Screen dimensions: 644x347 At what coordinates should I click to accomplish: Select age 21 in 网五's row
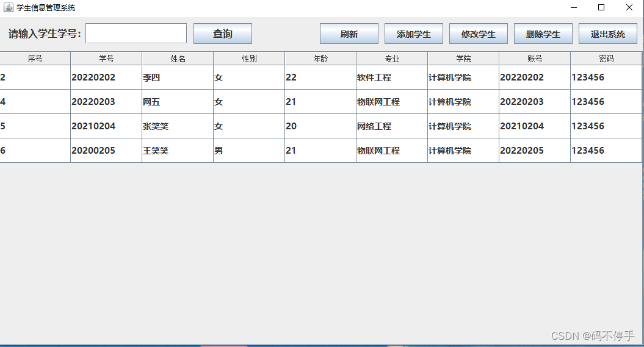[320, 102]
